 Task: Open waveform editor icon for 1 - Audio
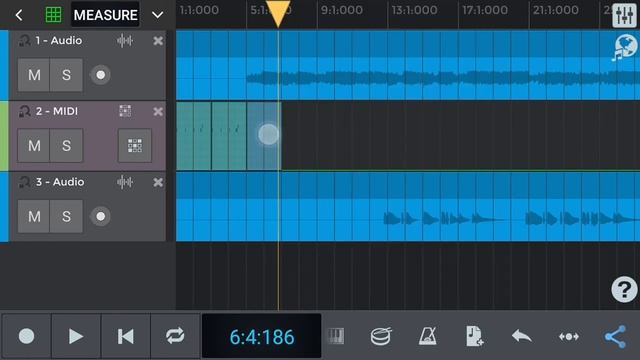[x=125, y=41]
